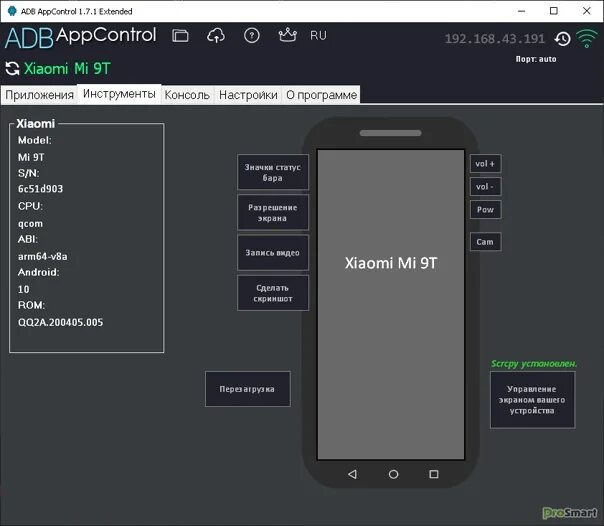This screenshot has height=526, width=604.
Task: Open the folder icon in header
Action: pyautogui.click(x=180, y=36)
